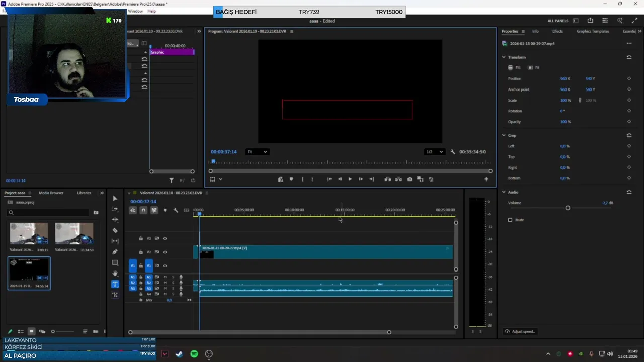Viewport: 644px width, 362px height.
Task: Click Mark In bracket in Program monitor
Action: pyautogui.click(x=302, y=179)
